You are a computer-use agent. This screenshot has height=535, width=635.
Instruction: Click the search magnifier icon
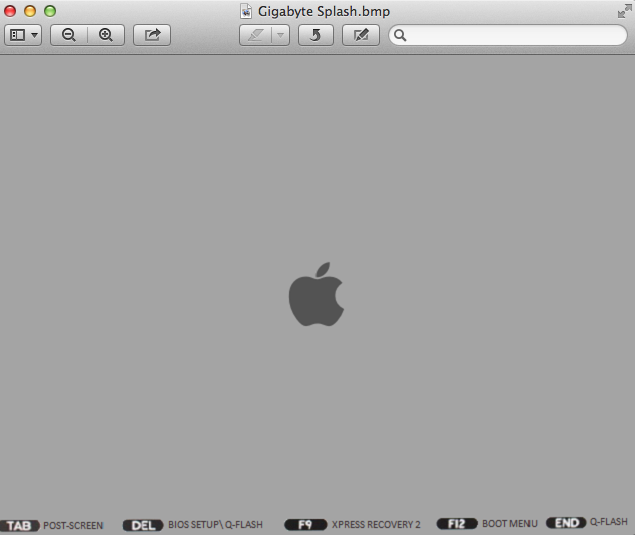pos(400,35)
